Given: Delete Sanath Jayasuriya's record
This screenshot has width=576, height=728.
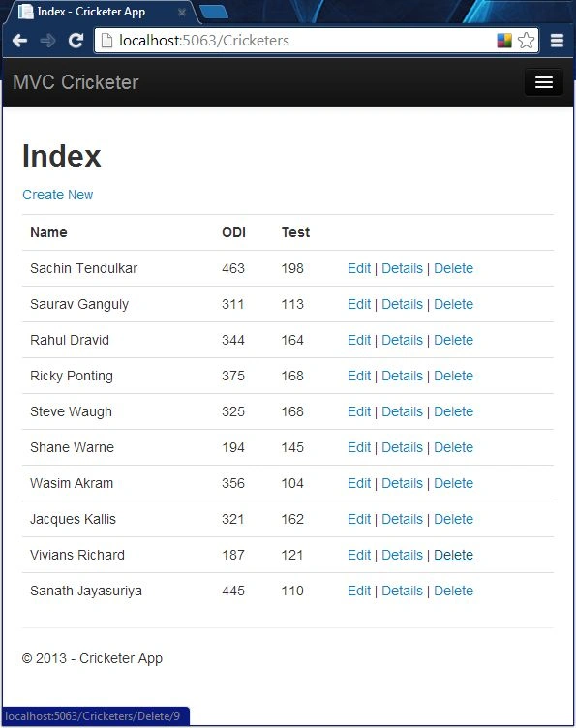Looking at the screenshot, I should 453,591.
